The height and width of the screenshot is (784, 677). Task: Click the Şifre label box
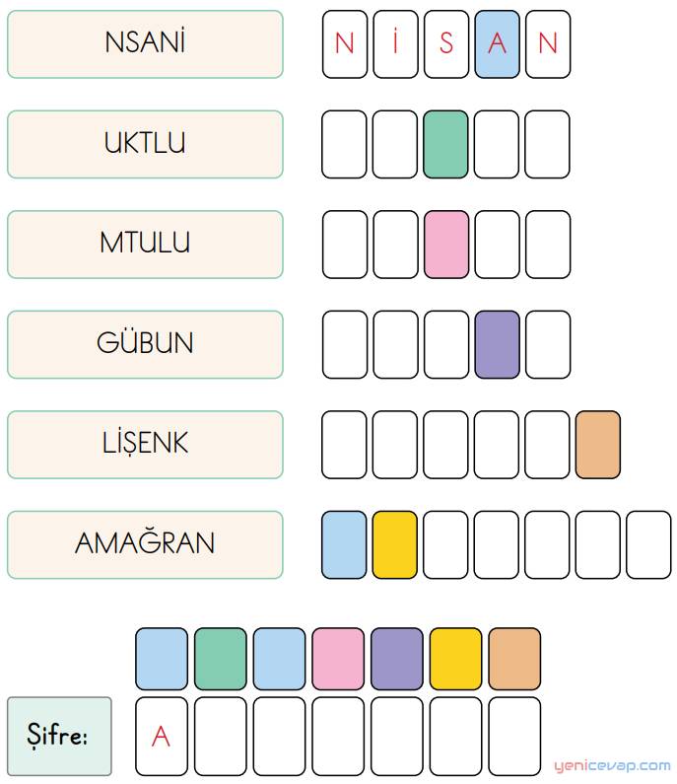point(59,737)
